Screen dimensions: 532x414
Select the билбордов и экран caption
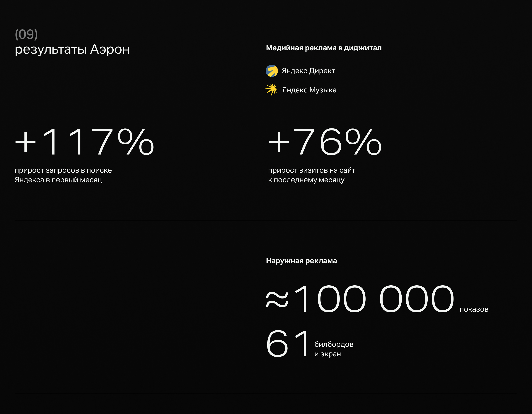pos(334,349)
